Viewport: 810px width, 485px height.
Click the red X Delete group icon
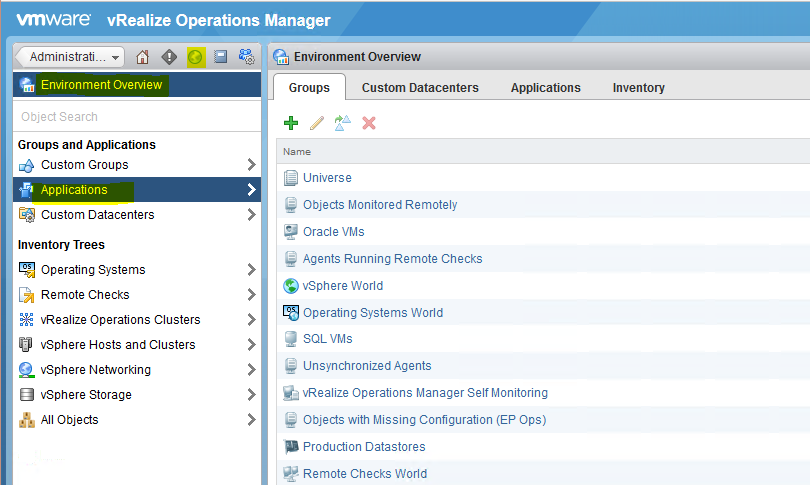[369, 123]
